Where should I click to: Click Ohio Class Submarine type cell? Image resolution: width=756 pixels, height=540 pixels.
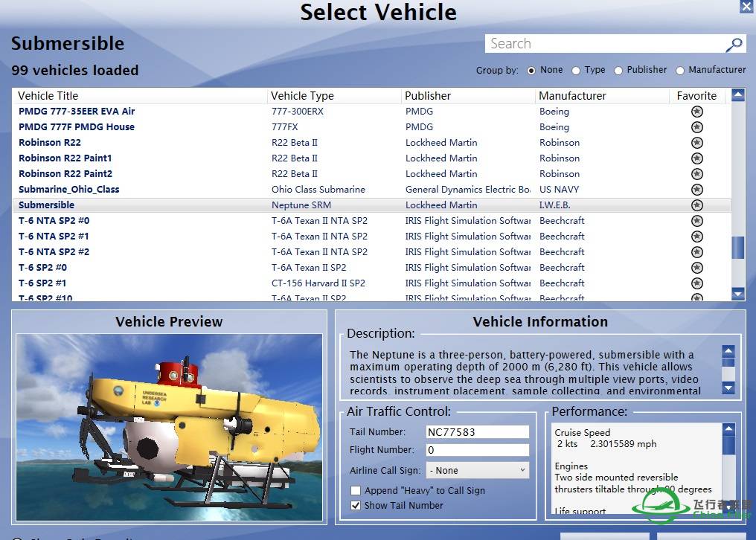[318, 190]
